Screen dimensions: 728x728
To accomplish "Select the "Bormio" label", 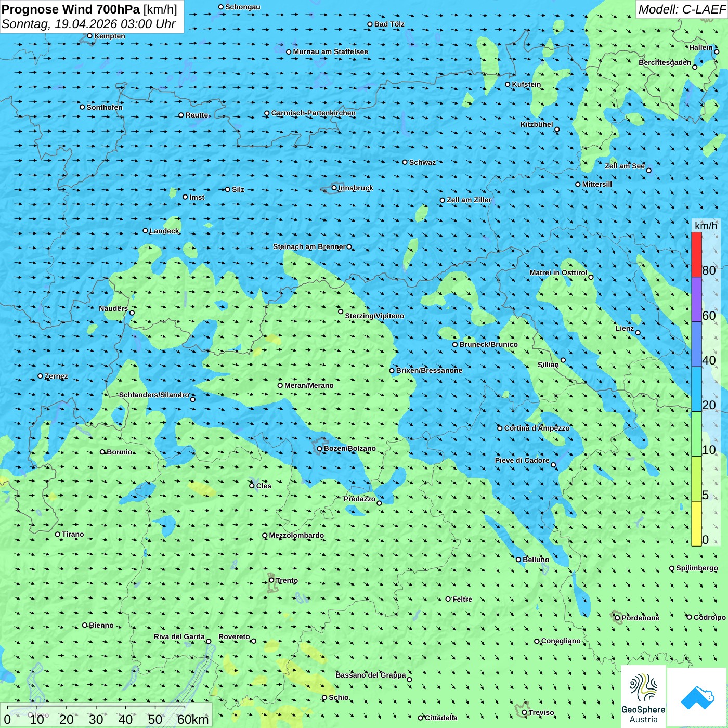I will [120, 452].
